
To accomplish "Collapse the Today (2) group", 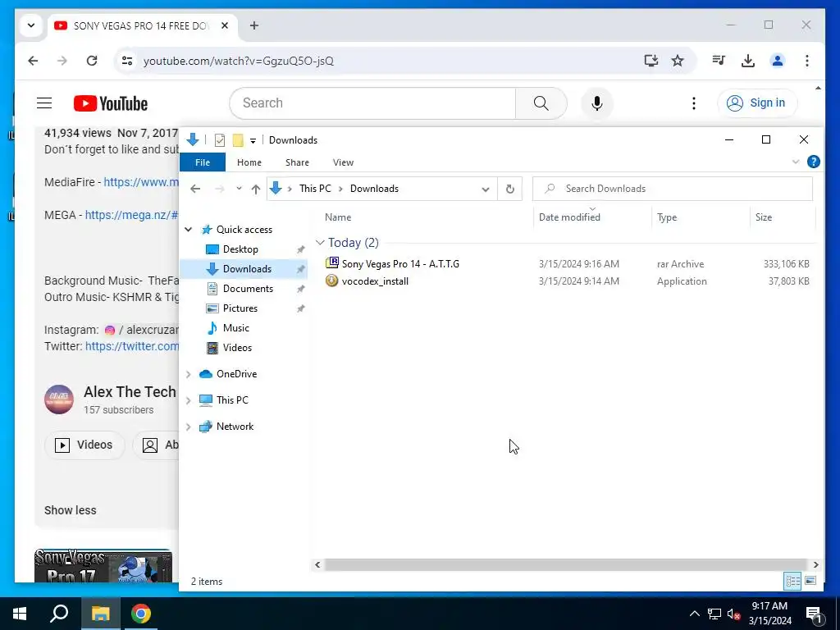I will 321,243.
